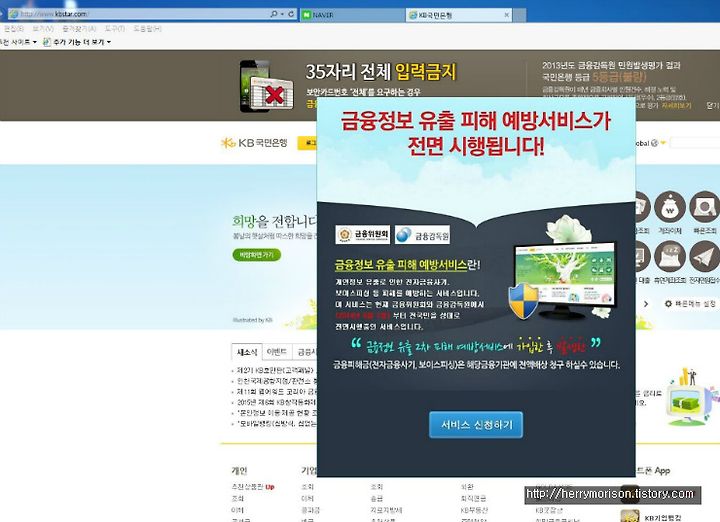
Task: Click the 금융정보 유출 피해 예방서비스 underlined heading
Action: click(x=400, y=265)
